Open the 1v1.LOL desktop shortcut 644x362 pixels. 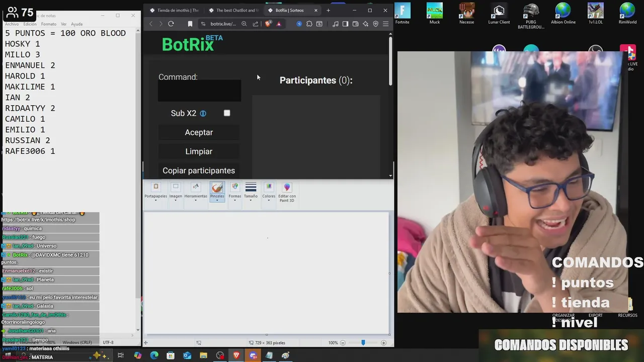(x=595, y=14)
